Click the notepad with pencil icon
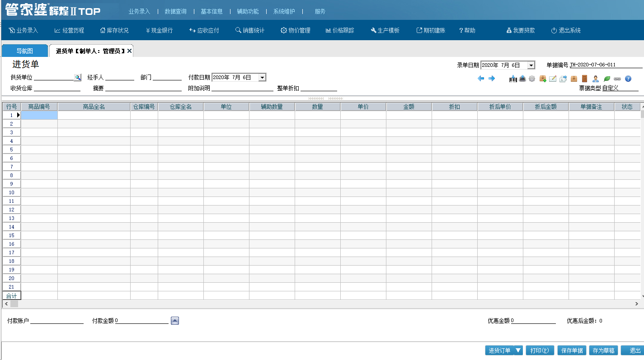 pos(552,79)
